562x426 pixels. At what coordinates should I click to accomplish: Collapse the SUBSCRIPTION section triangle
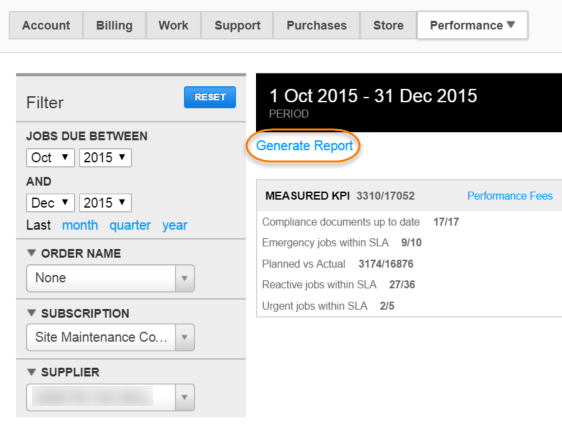(32, 313)
